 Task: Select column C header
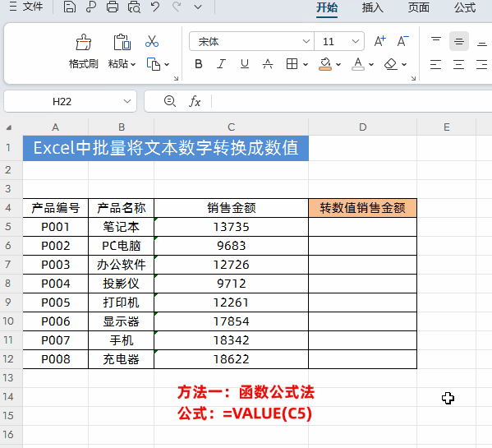point(232,127)
